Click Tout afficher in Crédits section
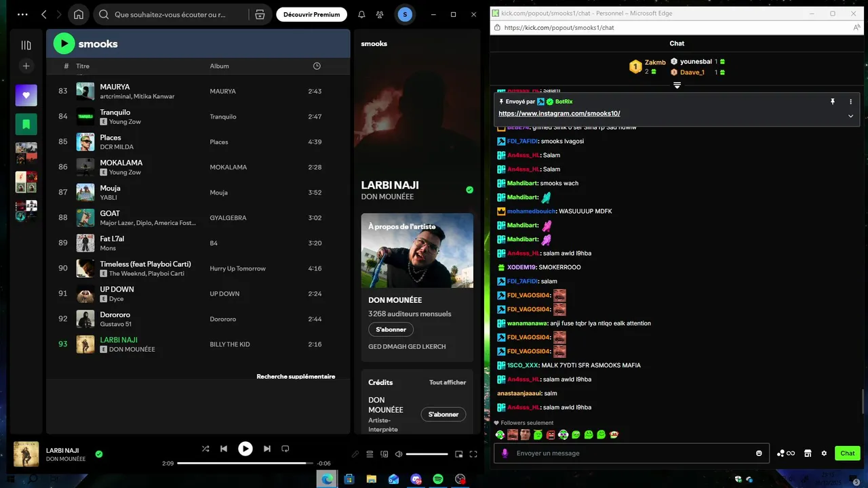This screenshot has width=868, height=488. (x=448, y=382)
